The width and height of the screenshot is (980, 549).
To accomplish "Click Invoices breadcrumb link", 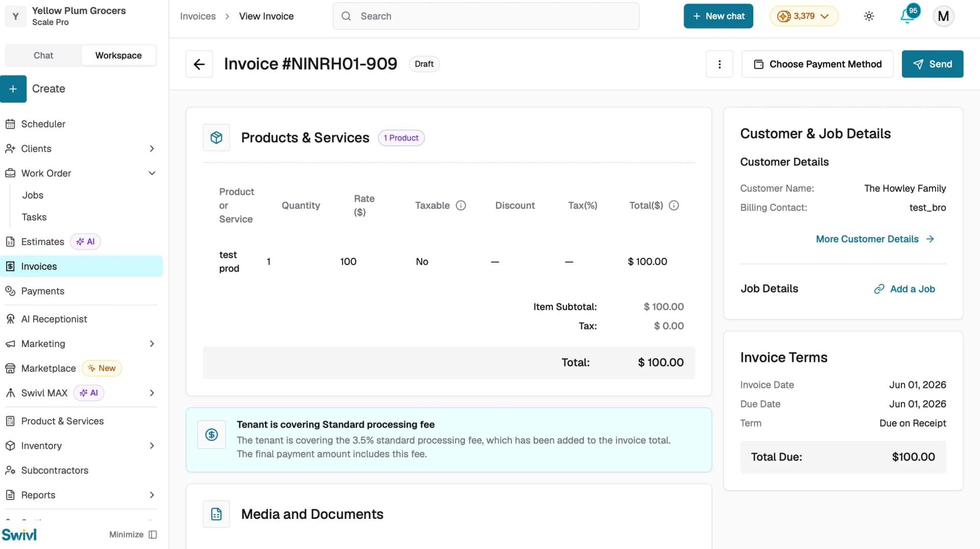I will pos(198,16).
